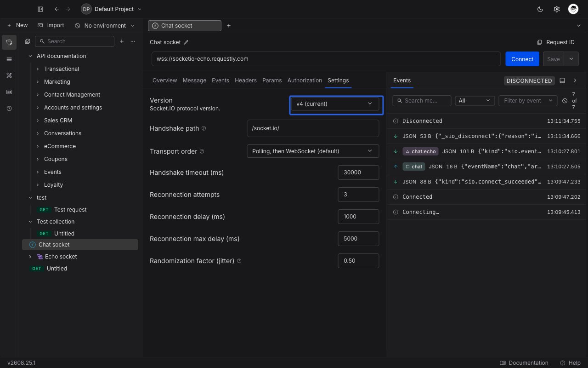The width and height of the screenshot is (588, 368).
Task: Open the Collections sidebar icon
Action: coord(9,42)
